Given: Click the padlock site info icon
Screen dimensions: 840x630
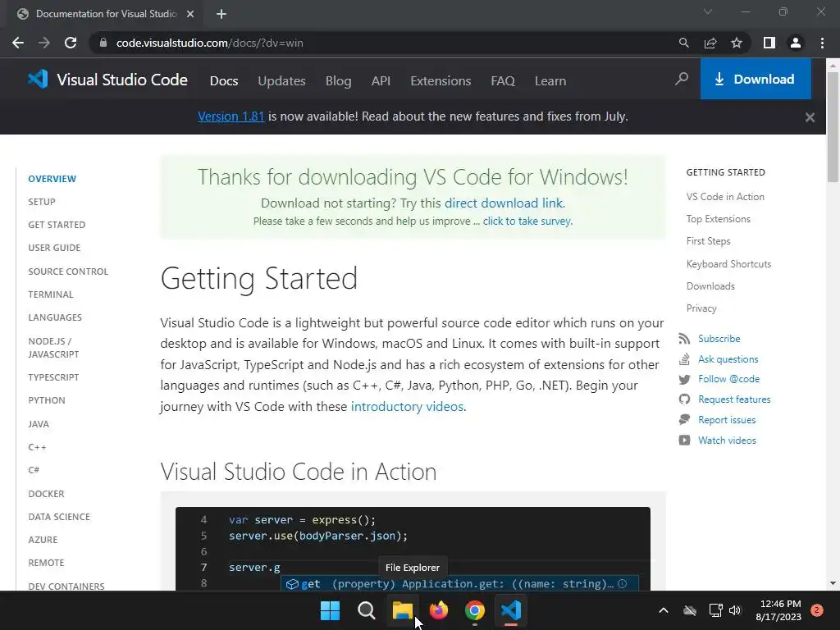Looking at the screenshot, I should click(103, 43).
